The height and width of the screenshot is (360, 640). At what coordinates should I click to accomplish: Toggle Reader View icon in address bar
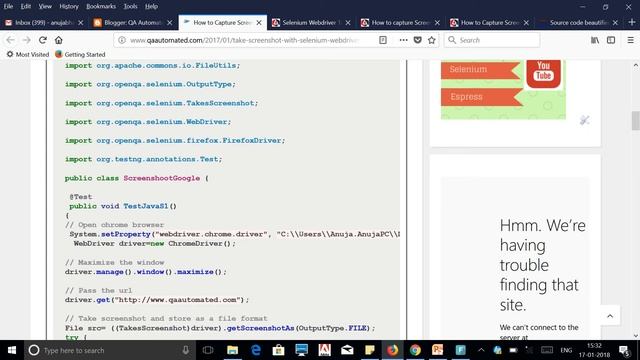(x=383, y=40)
